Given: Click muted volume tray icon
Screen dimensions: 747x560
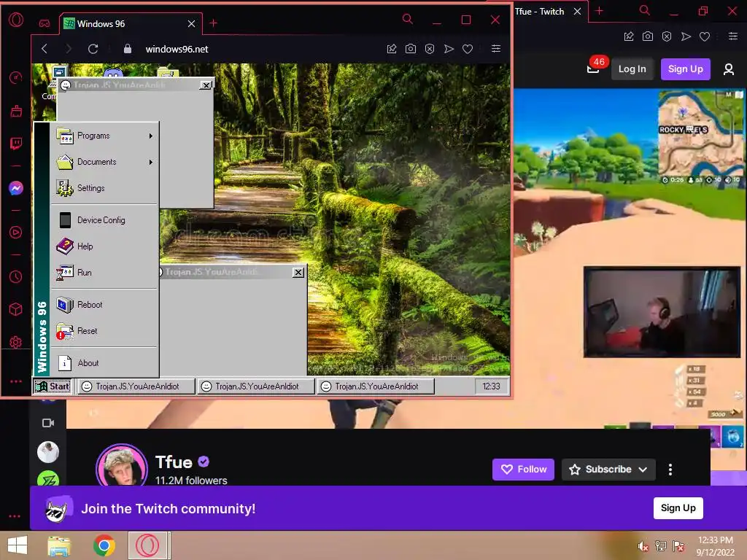Looking at the screenshot, I should coord(643,547).
